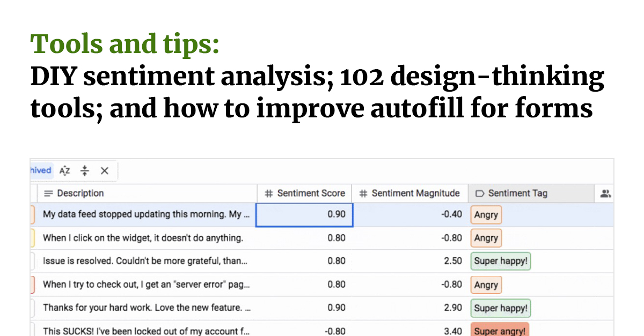Screen dimensions: 644x336
Task: Click the row height adjustment icon
Action: point(85,170)
